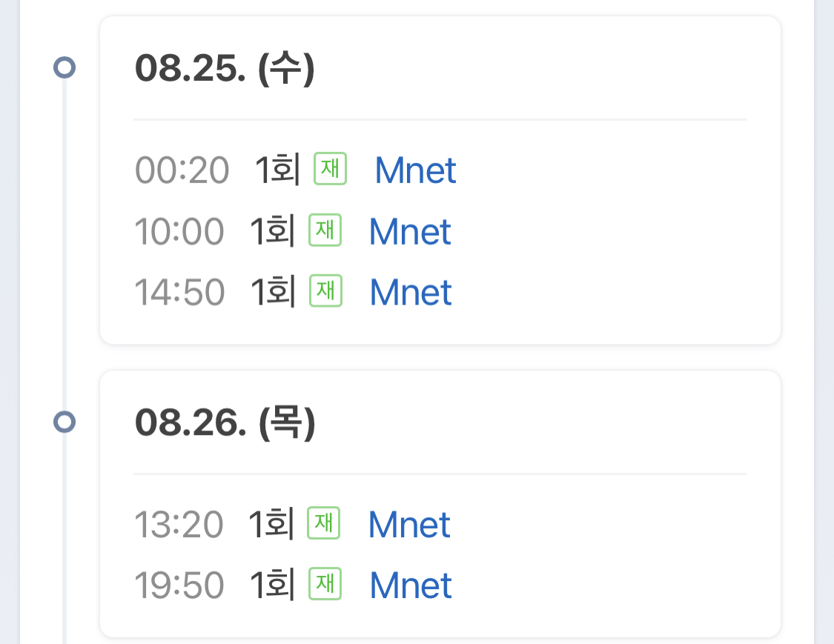Open the Mnet channel link at 13:20
834x644 pixels.
coord(409,525)
